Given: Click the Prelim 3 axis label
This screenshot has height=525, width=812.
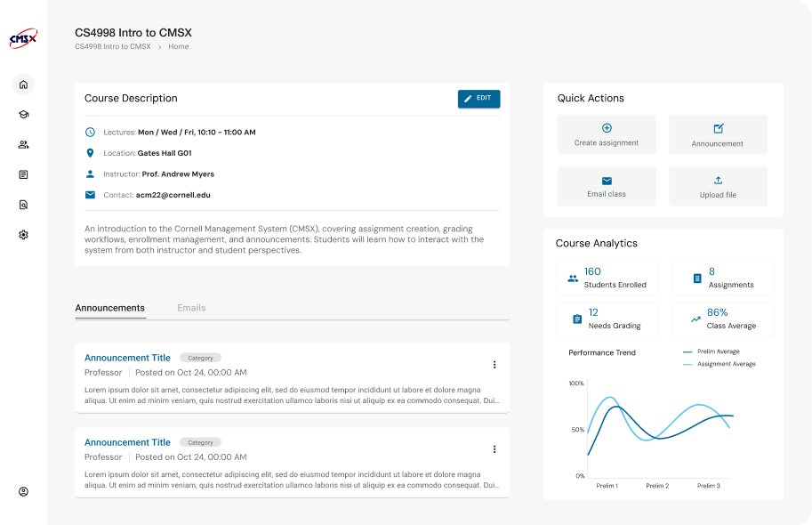Looking at the screenshot, I should 709,486.
